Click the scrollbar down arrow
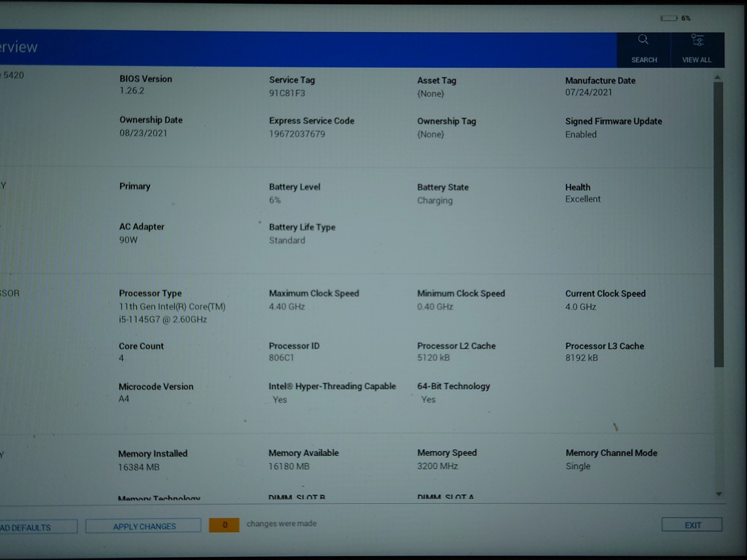 719,494
